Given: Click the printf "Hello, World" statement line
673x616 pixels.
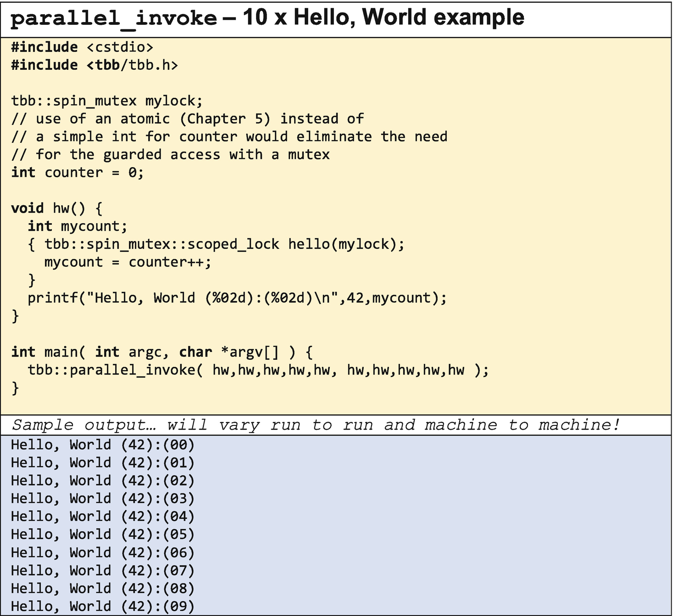Looking at the screenshot, I should pyautogui.click(x=237, y=298).
